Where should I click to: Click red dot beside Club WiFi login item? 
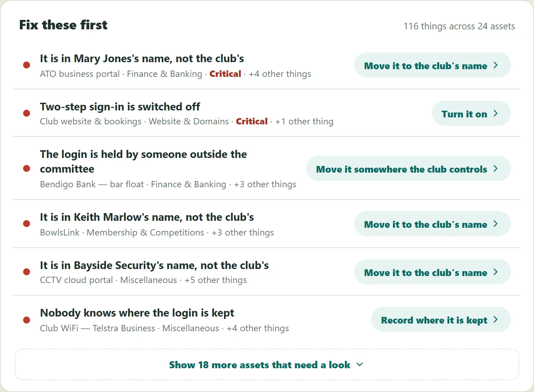[27, 320]
